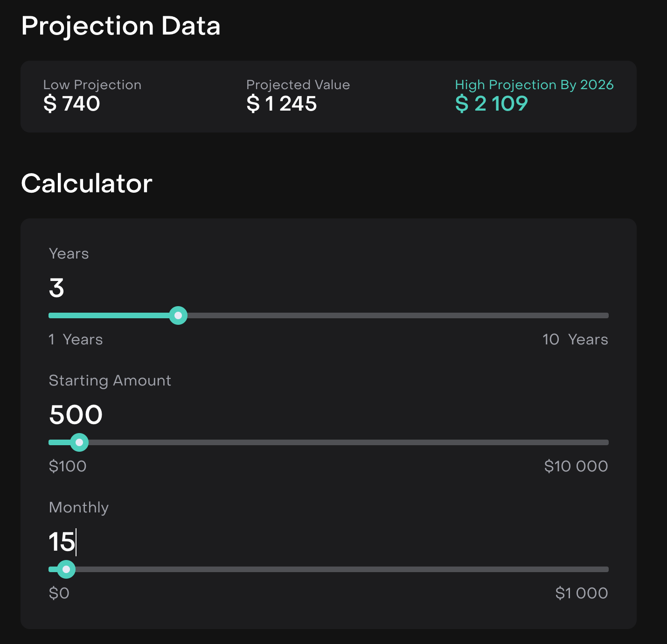This screenshot has width=667, height=644.
Task: Click the Low Projection $ 740 figure
Action: [x=72, y=104]
